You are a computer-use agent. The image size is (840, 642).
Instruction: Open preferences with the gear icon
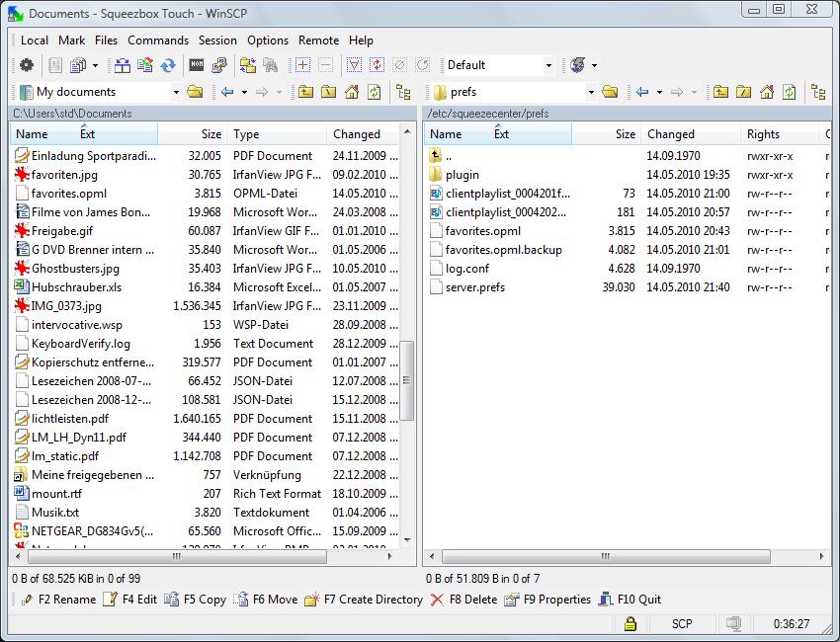(27, 66)
